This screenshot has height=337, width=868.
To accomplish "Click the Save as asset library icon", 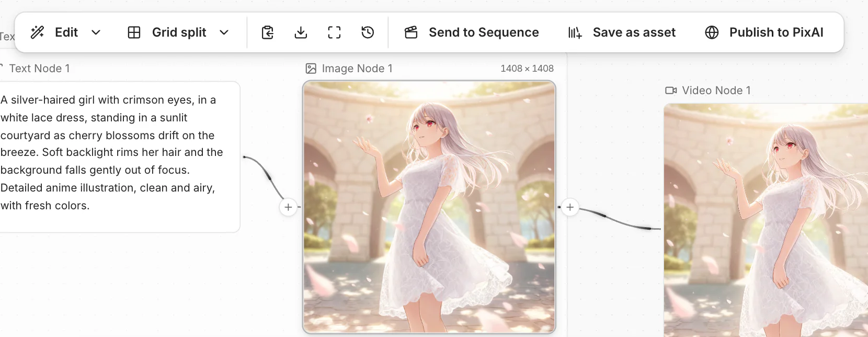I will [x=575, y=32].
